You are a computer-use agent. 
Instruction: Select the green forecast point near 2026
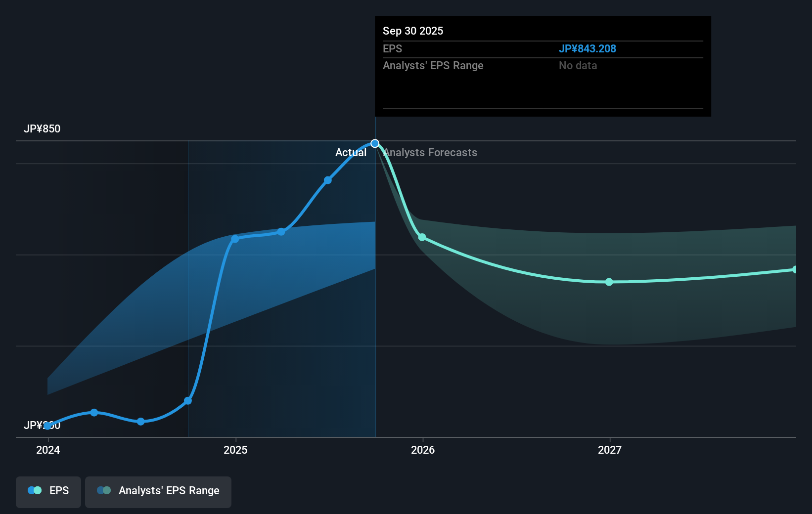[422, 238]
